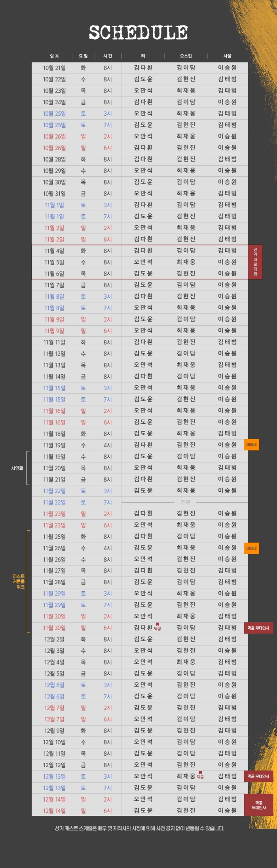The width and height of the screenshot is (277, 868).
Task: Click the 12월 2일 date cell
Action: [x=55, y=639]
